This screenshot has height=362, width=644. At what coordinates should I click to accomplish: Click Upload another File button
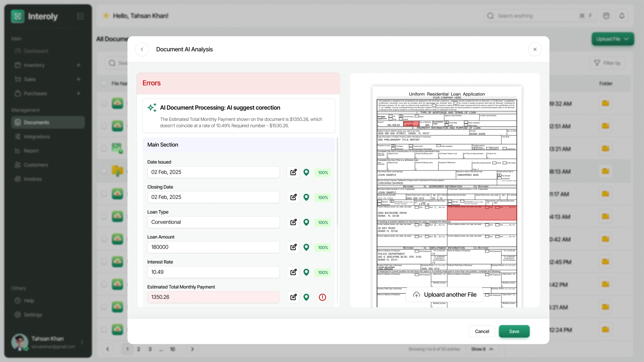coord(445,295)
